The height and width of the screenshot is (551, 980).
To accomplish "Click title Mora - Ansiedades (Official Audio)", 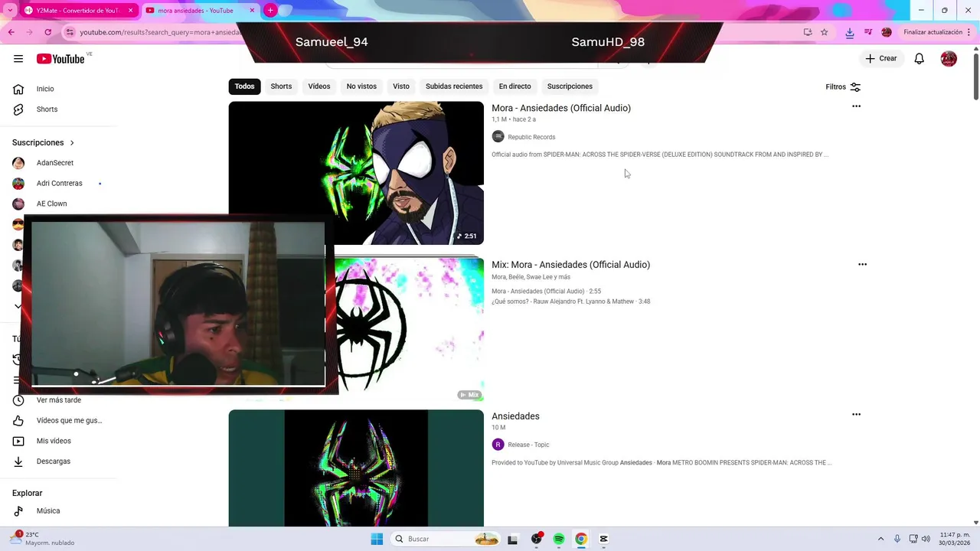I will (x=561, y=108).
